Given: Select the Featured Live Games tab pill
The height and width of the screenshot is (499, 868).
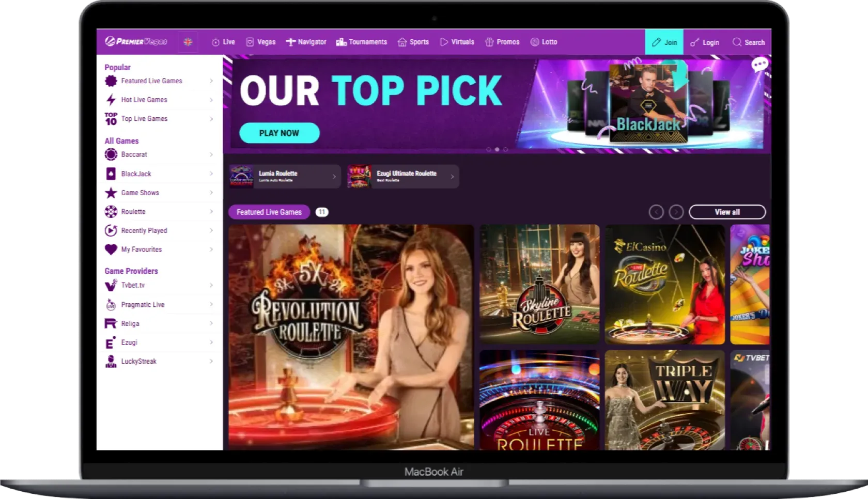Looking at the screenshot, I should coord(269,212).
